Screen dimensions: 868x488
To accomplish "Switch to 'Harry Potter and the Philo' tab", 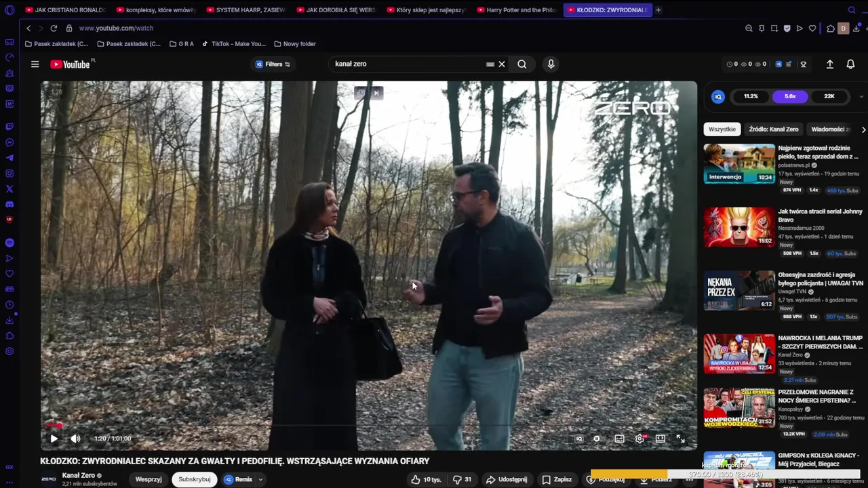I will (x=516, y=10).
